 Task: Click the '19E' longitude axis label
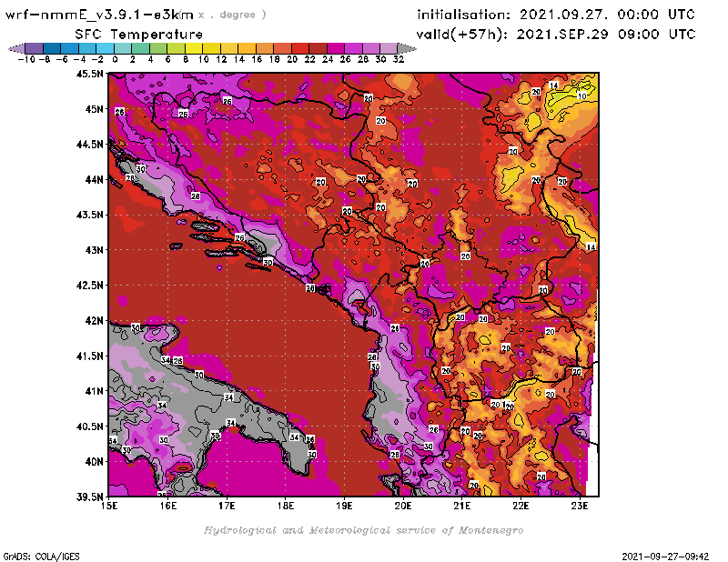click(x=344, y=506)
